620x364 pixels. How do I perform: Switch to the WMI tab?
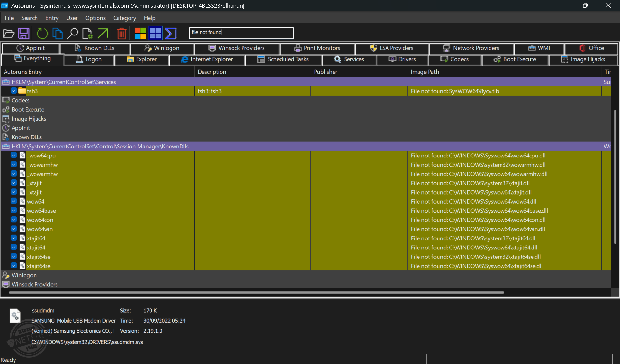[539, 48]
